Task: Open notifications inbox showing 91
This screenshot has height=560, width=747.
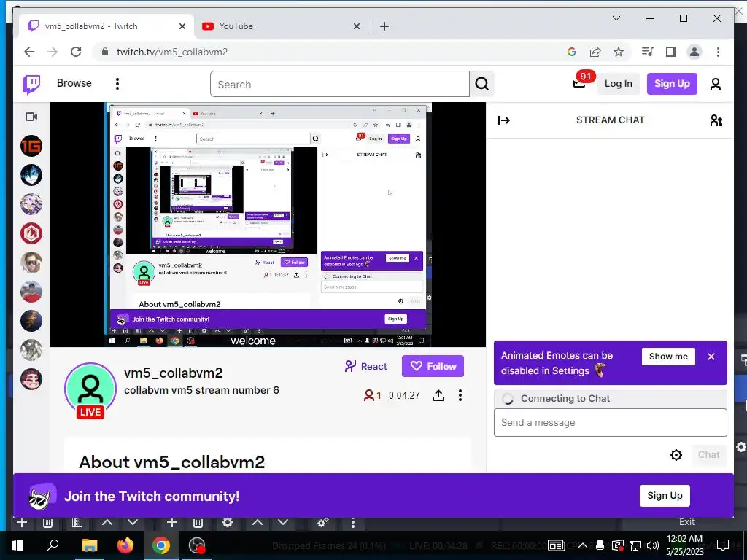Action: [581, 82]
